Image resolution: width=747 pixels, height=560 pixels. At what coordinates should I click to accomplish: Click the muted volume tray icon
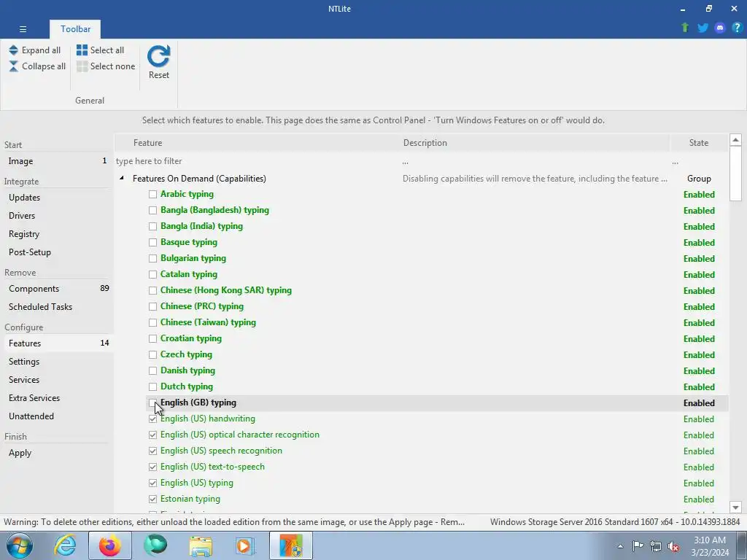673,546
